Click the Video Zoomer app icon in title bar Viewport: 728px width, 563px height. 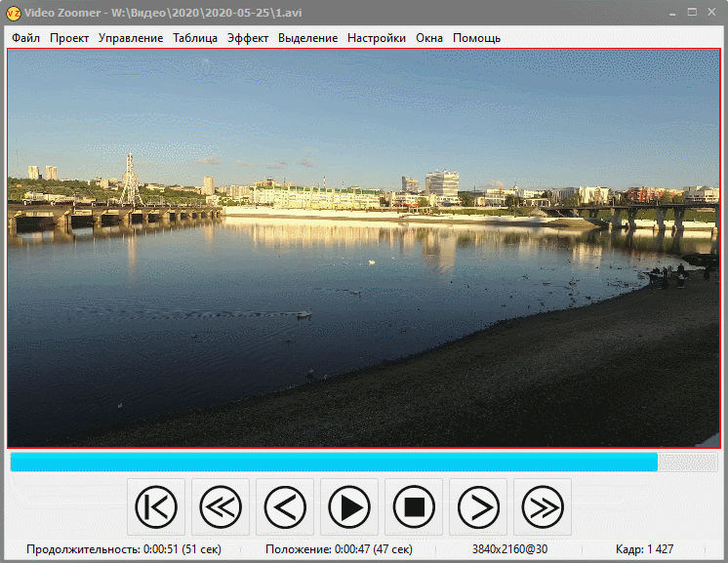pyautogui.click(x=13, y=13)
